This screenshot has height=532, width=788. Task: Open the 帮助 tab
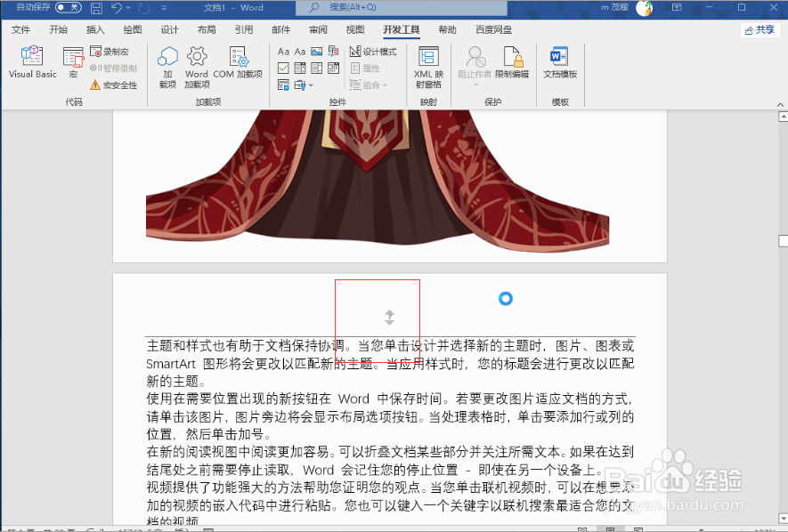coord(447,29)
